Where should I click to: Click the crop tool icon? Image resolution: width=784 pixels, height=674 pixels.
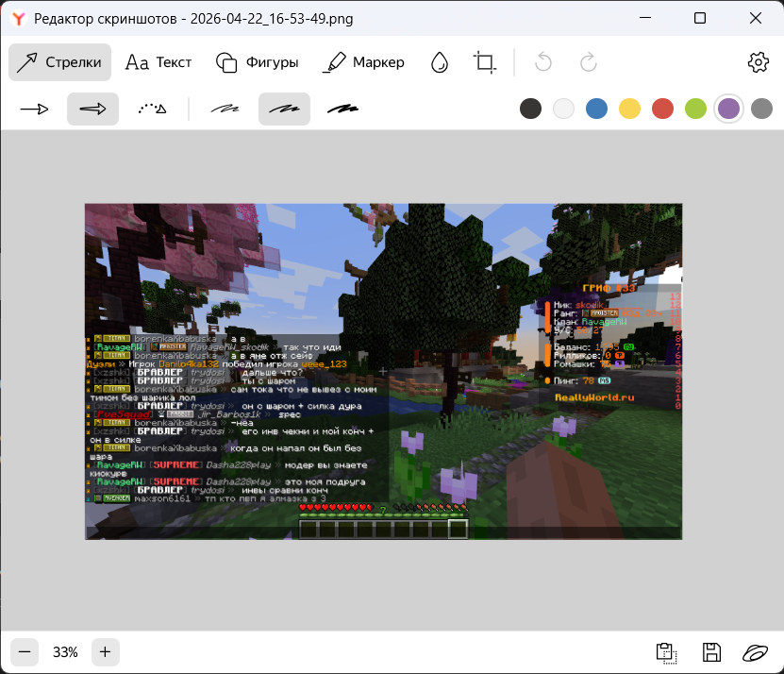tap(485, 62)
